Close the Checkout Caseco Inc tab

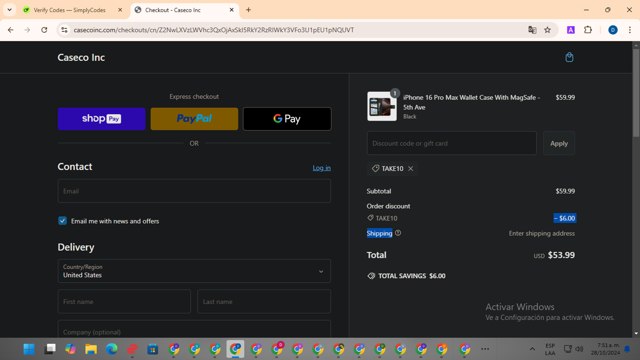tap(231, 10)
